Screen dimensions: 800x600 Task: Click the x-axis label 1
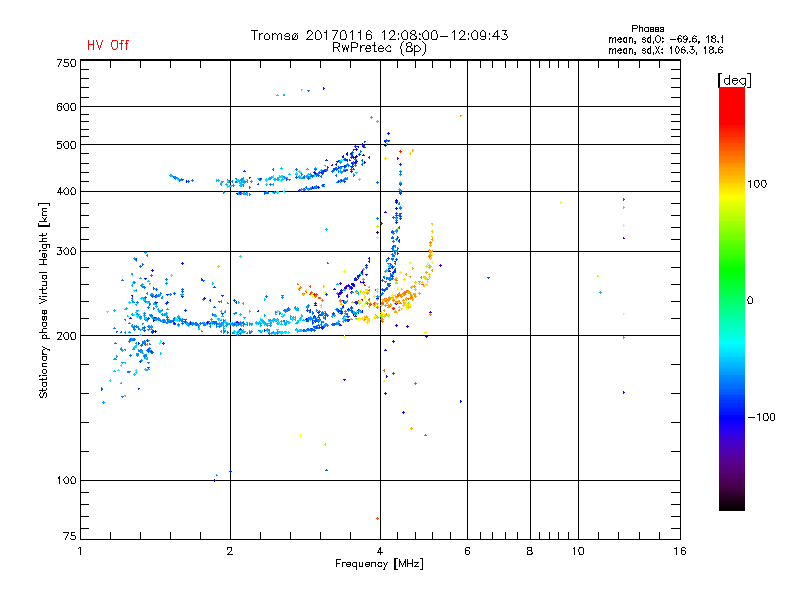(x=80, y=551)
